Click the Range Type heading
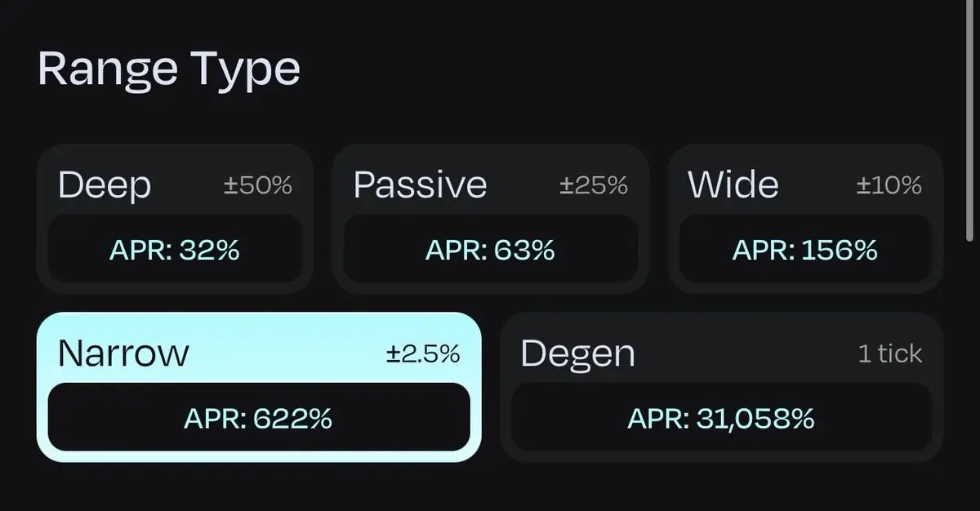980x511 pixels. coord(169,69)
